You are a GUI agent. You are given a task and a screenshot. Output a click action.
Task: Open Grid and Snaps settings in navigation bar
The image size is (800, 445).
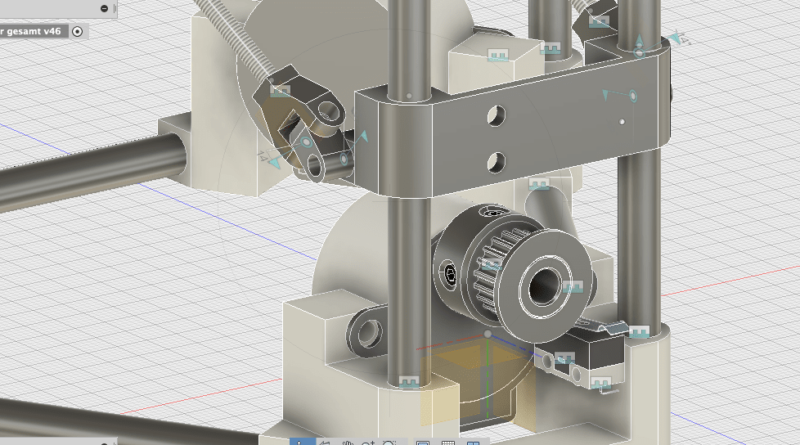tap(448, 442)
